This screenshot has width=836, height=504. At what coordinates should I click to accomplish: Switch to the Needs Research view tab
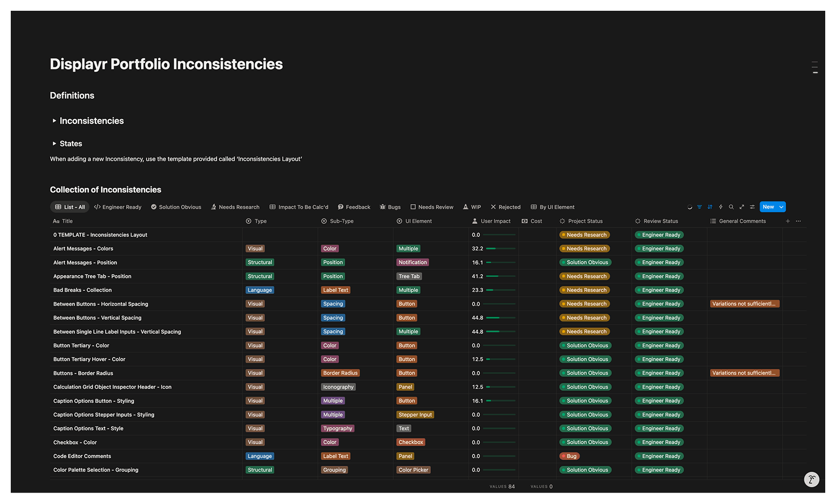pos(235,207)
